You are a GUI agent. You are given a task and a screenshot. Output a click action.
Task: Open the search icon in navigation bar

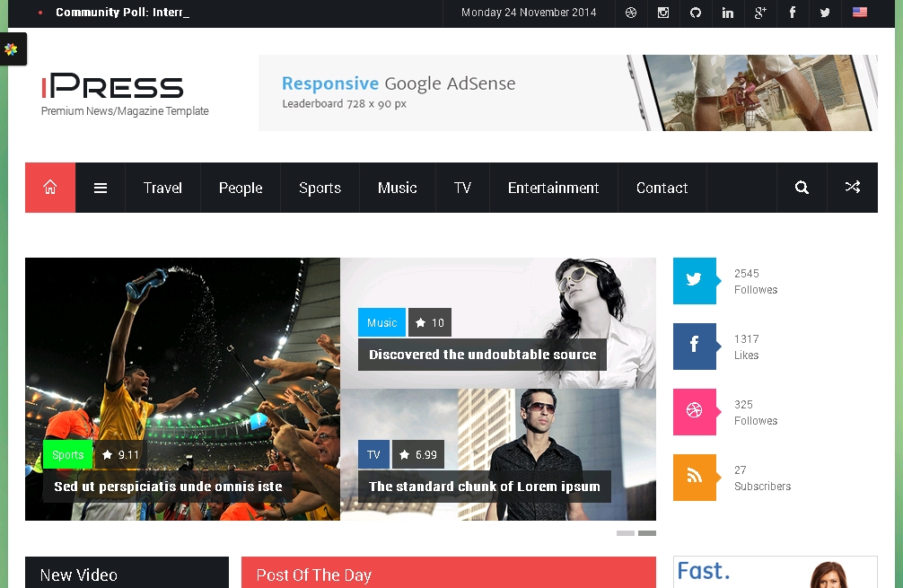click(x=802, y=188)
